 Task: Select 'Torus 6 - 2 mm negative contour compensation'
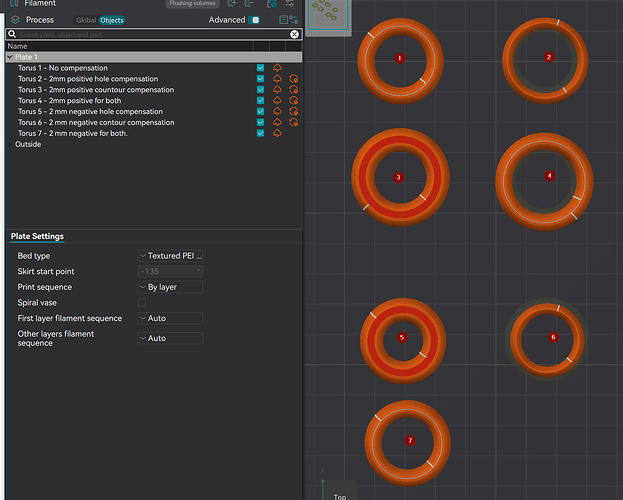pos(96,122)
